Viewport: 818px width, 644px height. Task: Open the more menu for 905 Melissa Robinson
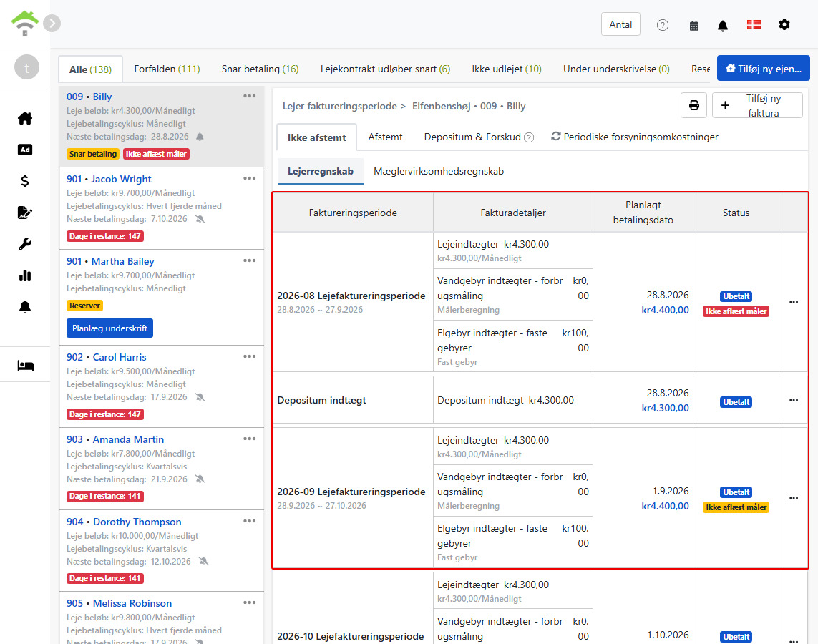(249, 602)
